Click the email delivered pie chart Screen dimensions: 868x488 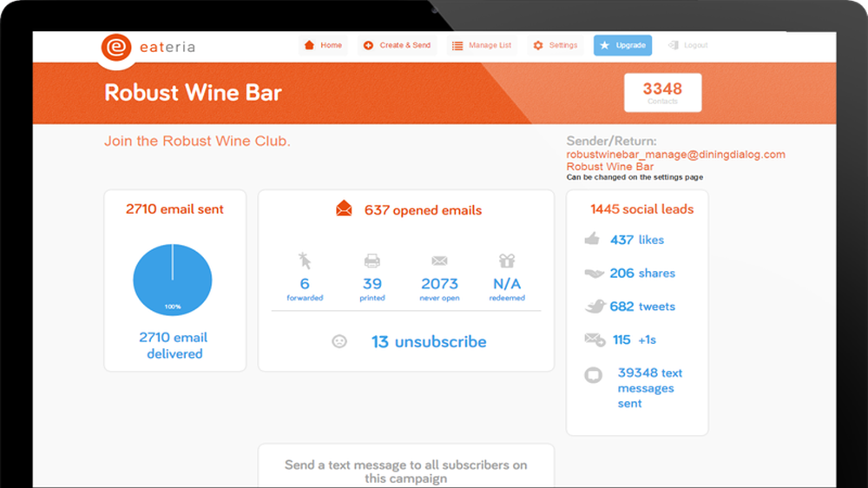[x=172, y=280]
